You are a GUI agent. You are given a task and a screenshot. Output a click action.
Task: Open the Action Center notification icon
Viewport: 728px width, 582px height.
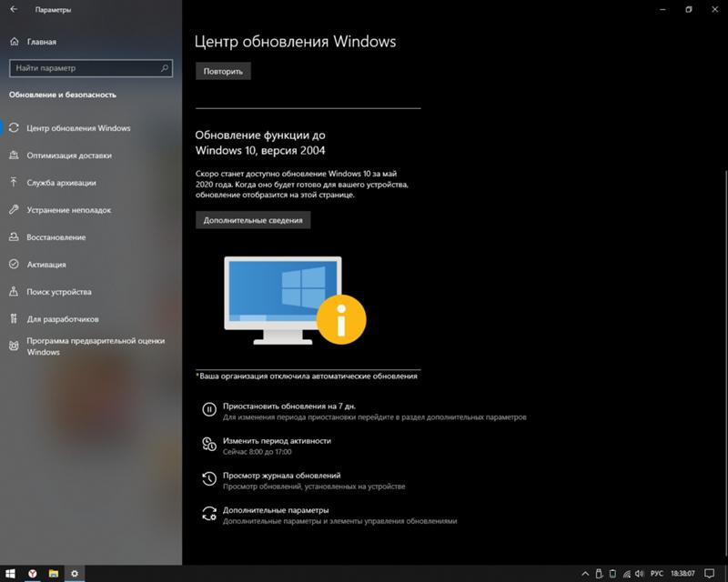point(710,574)
